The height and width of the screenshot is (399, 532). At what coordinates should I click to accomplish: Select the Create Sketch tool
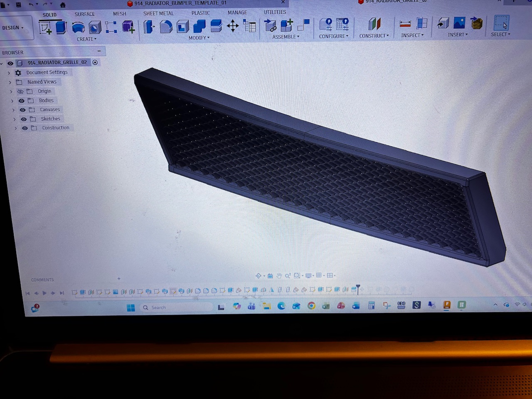(x=45, y=28)
